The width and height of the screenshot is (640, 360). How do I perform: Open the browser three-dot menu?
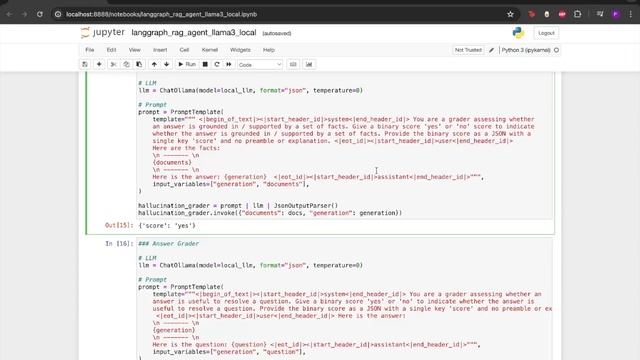pyautogui.click(x=631, y=14)
